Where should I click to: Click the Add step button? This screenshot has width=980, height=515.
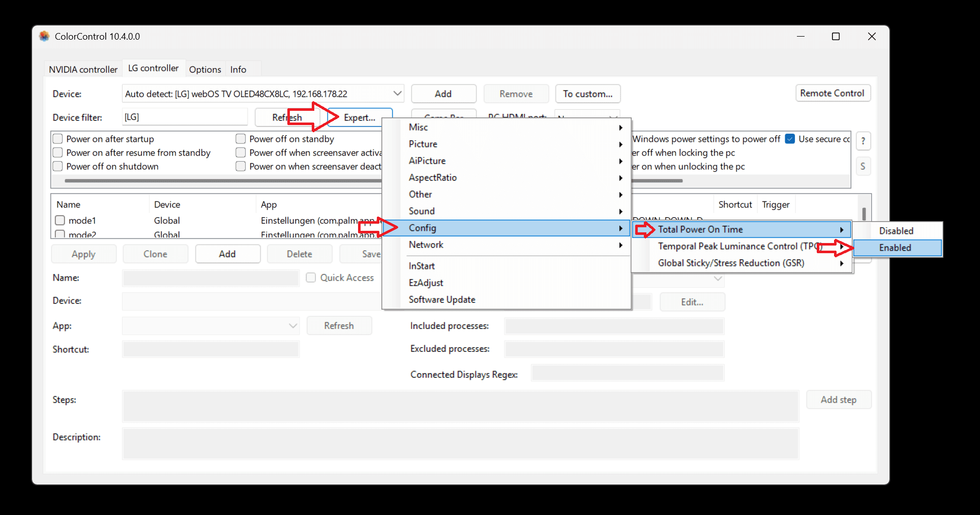coord(839,400)
